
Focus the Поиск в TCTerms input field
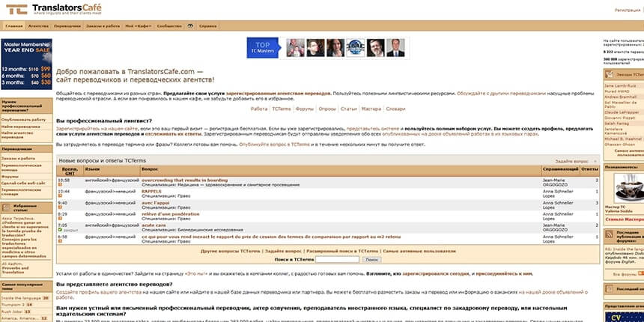[x=337, y=260]
